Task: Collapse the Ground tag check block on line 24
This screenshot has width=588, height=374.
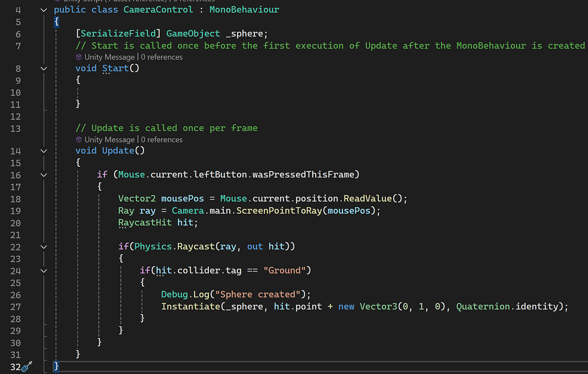Action: coord(43,271)
